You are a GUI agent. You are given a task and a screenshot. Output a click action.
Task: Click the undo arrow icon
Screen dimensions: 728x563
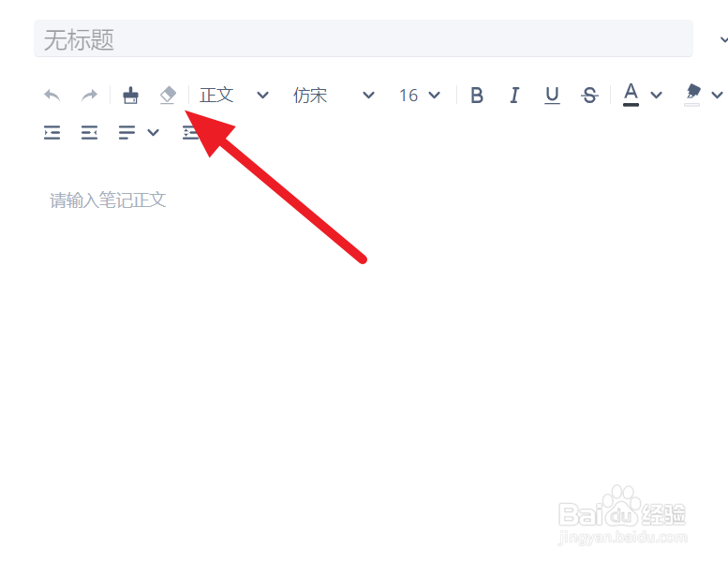coord(52,96)
